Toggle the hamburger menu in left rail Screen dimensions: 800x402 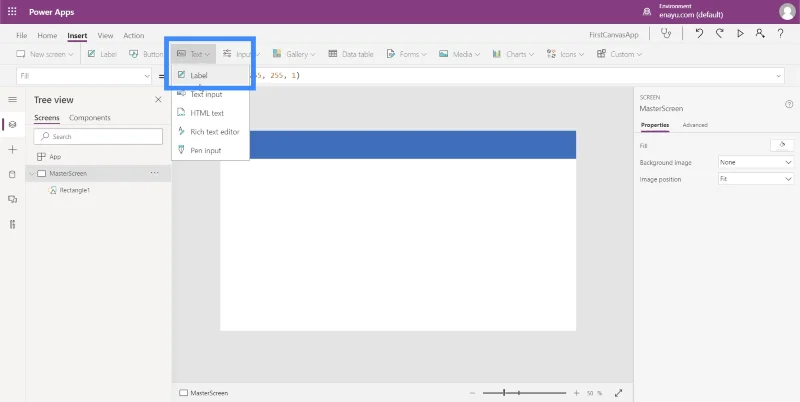click(x=13, y=99)
